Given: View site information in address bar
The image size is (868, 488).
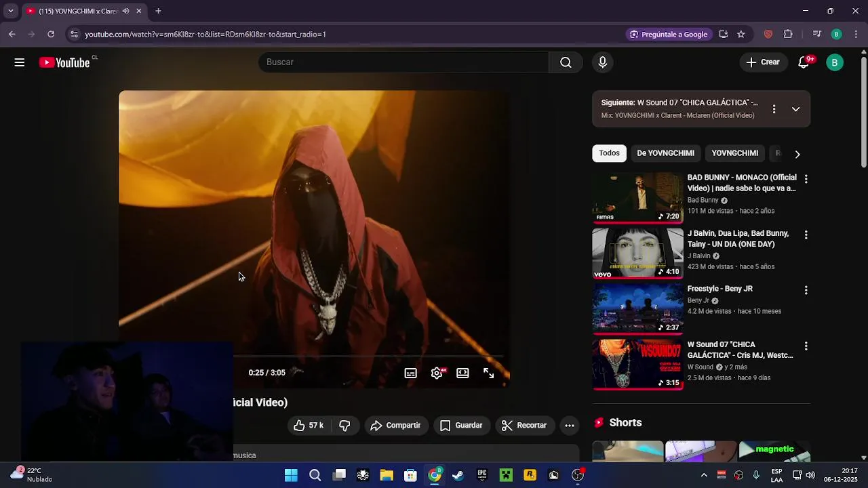Looking at the screenshot, I should point(74,34).
